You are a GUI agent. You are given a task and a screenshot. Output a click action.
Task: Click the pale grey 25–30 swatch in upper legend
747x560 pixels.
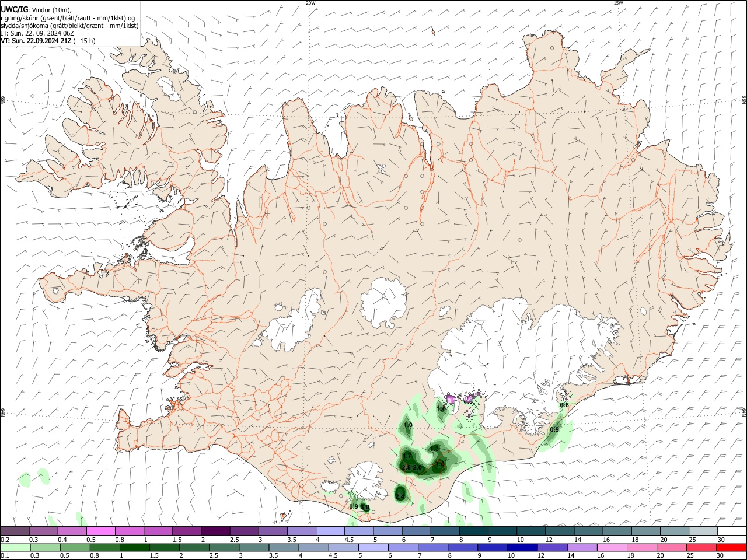(x=704, y=531)
